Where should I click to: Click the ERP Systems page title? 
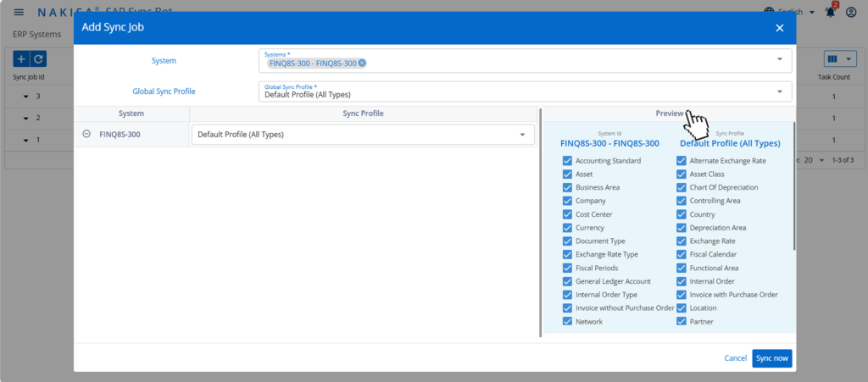(x=37, y=34)
